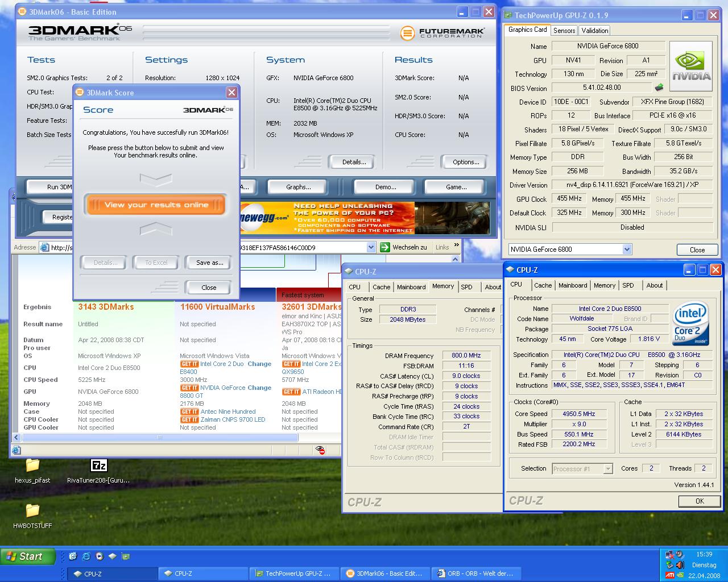Viewport: 728px width, 582px height.
Task: Expand the IE Links toolbar chevron
Action: coord(456,246)
